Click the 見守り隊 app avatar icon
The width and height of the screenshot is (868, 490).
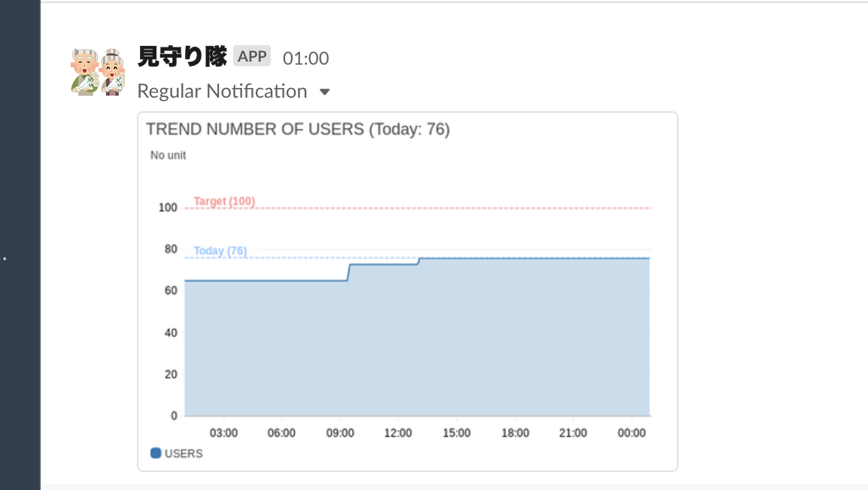tap(98, 72)
